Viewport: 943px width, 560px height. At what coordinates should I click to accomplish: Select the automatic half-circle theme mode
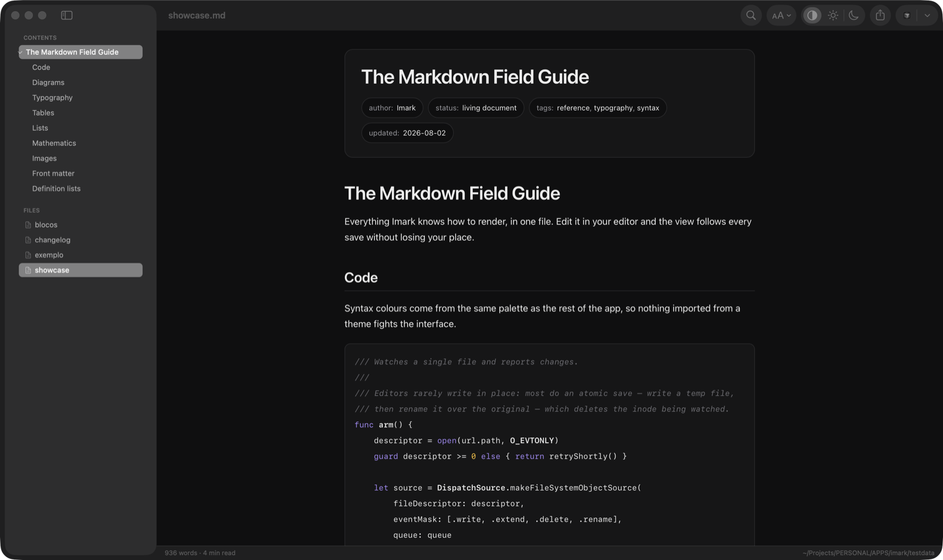812,15
